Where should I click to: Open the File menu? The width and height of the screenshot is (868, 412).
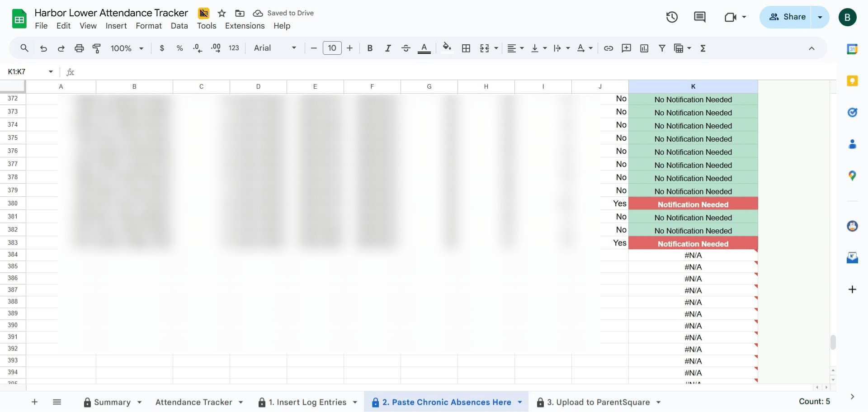(41, 26)
